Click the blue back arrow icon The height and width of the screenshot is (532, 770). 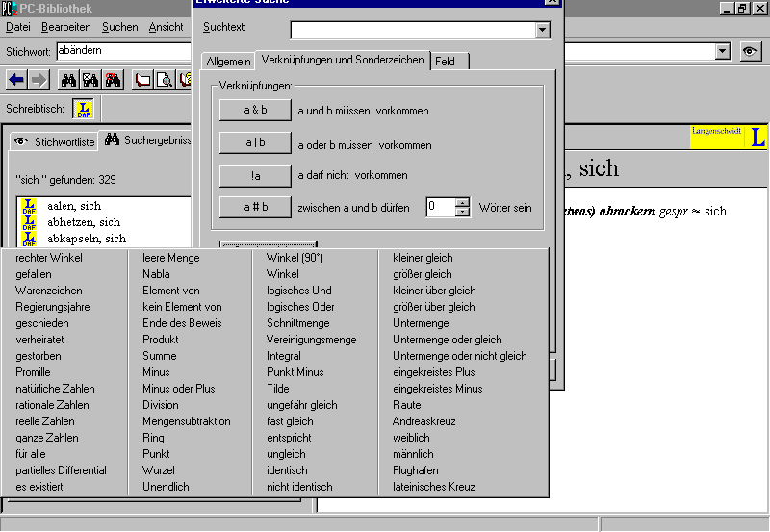coord(16,80)
